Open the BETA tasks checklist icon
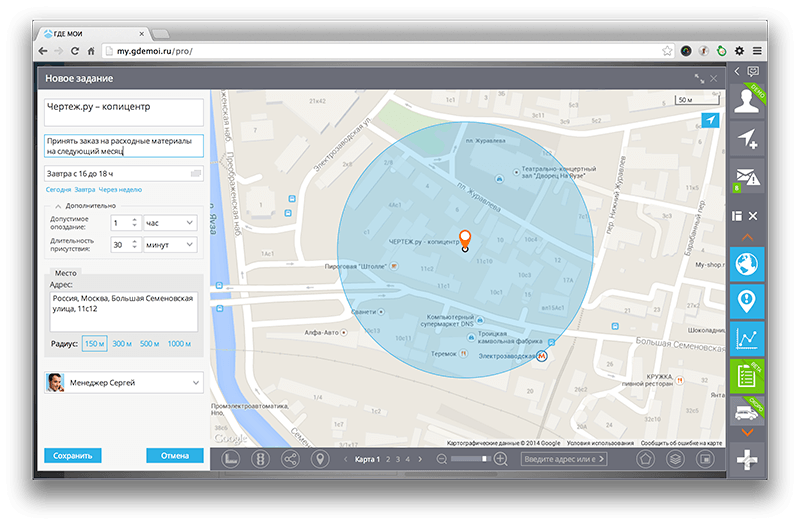This screenshot has height=525, width=800. coord(746,376)
